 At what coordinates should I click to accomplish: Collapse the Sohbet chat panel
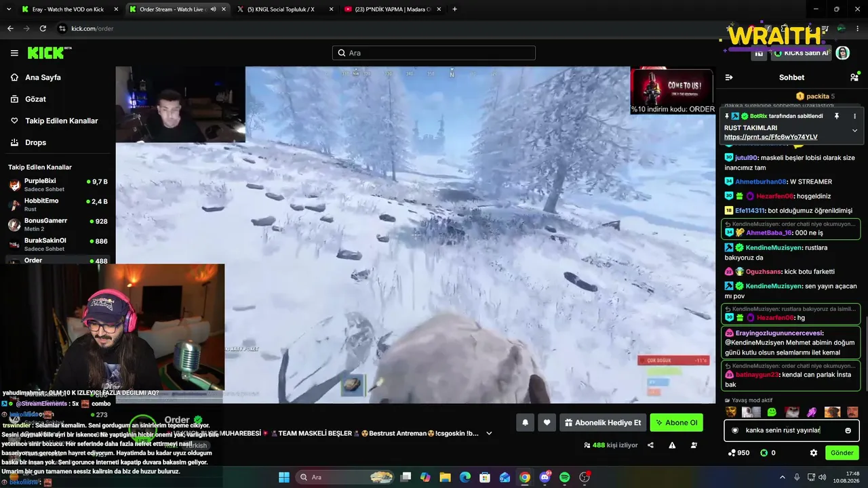(729, 77)
